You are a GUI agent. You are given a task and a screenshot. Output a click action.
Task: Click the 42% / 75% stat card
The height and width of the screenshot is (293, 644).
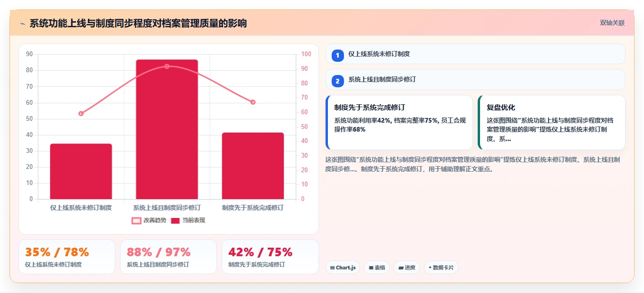pos(270,257)
